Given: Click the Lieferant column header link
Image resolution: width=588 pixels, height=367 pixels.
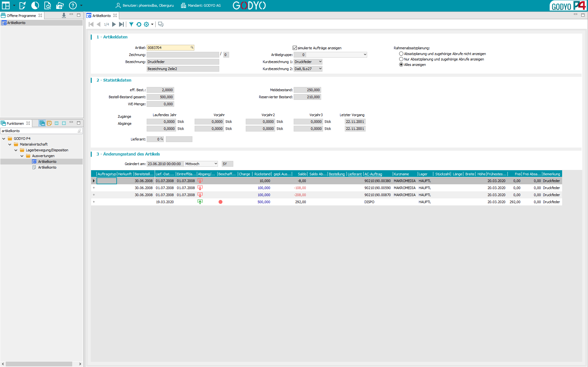Looking at the screenshot, I should [x=355, y=174].
